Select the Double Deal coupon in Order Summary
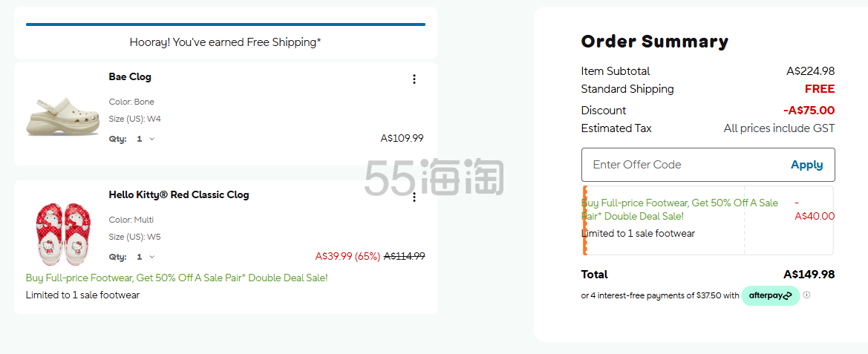This screenshot has width=868, height=354. (x=708, y=220)
